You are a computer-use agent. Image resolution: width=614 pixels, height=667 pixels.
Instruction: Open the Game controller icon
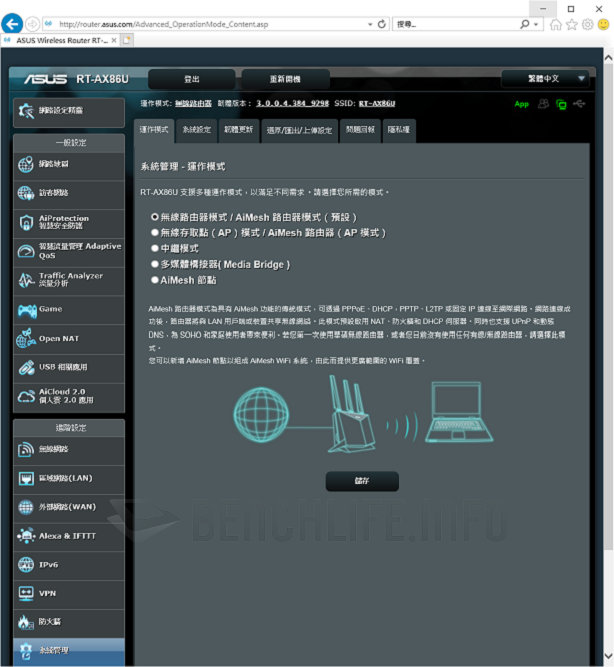click(x=27, y=310)
